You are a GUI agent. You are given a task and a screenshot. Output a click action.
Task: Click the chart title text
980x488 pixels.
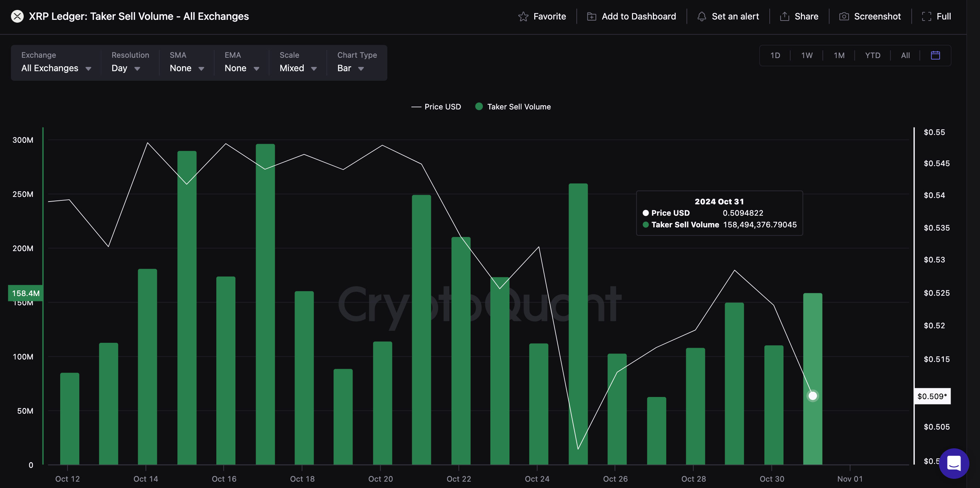click(139, 16)
